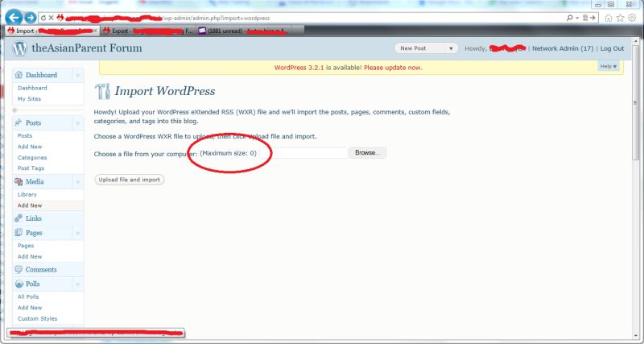Open Add New under Pages
644x344 pixels.
click(30, 256)
